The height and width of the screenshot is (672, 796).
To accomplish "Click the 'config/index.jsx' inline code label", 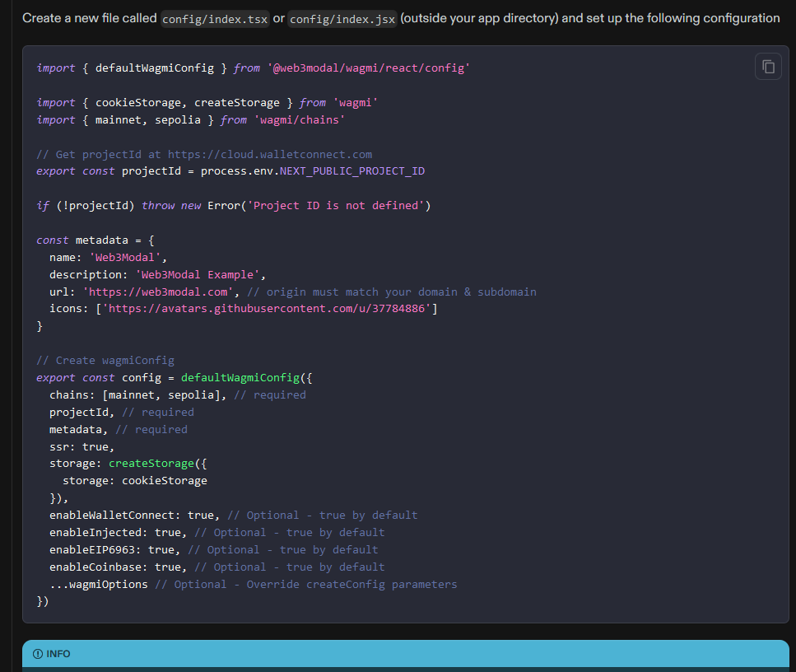I will point(342,19).
